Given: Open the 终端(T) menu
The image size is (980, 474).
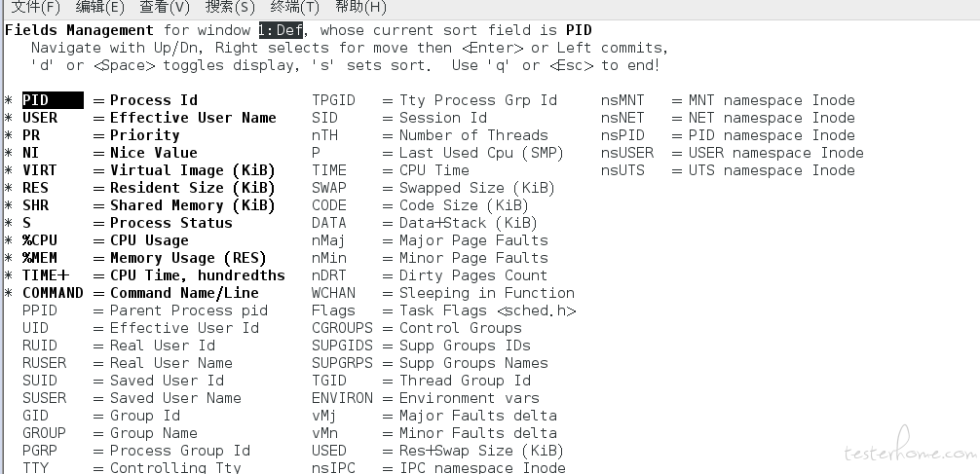Looking at the screenshot, I should click(295, 8).
